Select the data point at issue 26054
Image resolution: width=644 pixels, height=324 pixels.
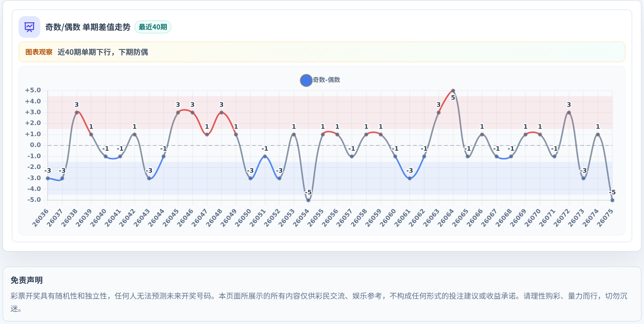(x=308, y=200)
